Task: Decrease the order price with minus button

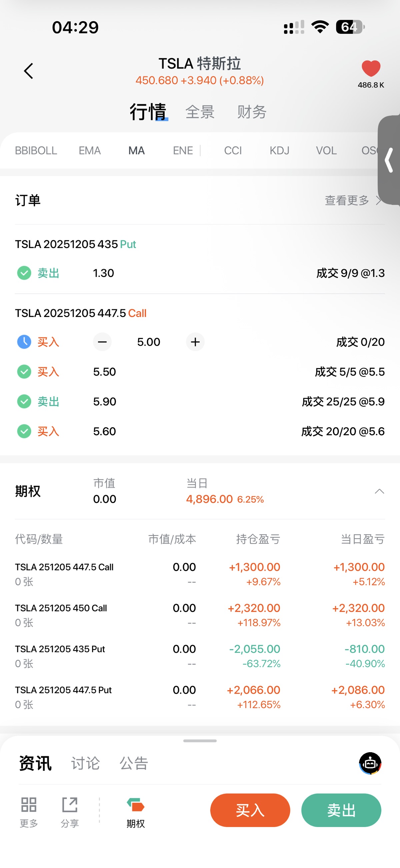Action: tap(102, 342)
